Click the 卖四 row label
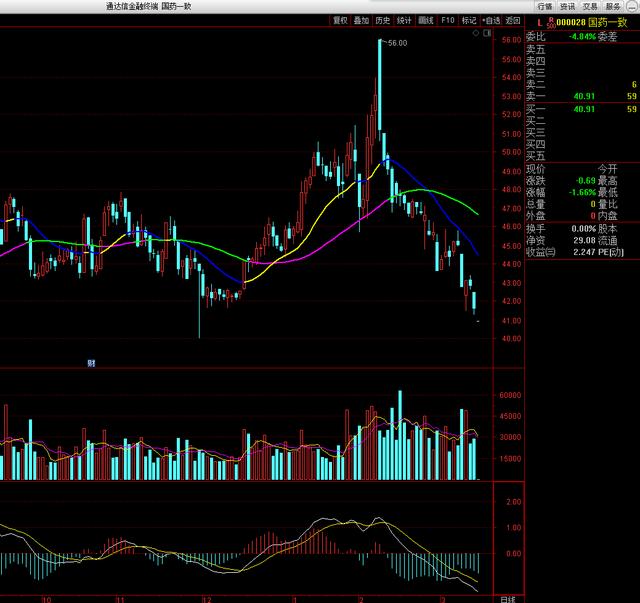This screenshot has width=640, height=603. click(x=536, y=61)
